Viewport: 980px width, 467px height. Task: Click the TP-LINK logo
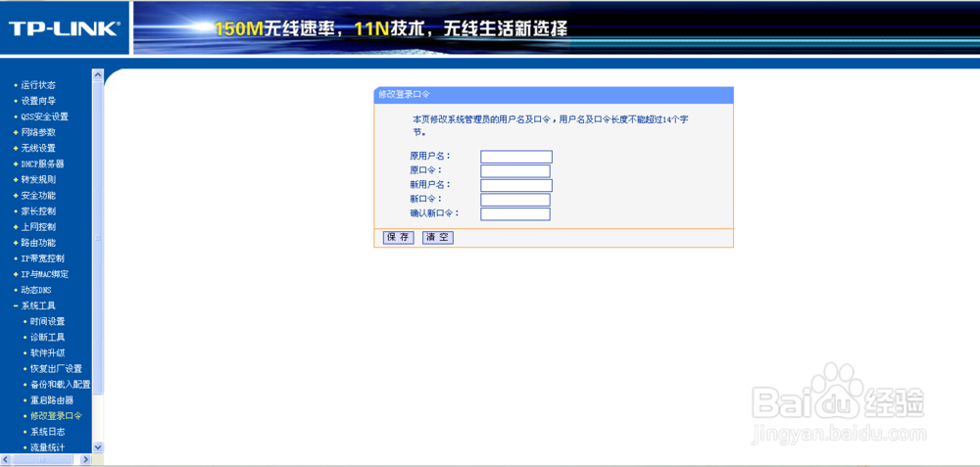pos(63,28)
